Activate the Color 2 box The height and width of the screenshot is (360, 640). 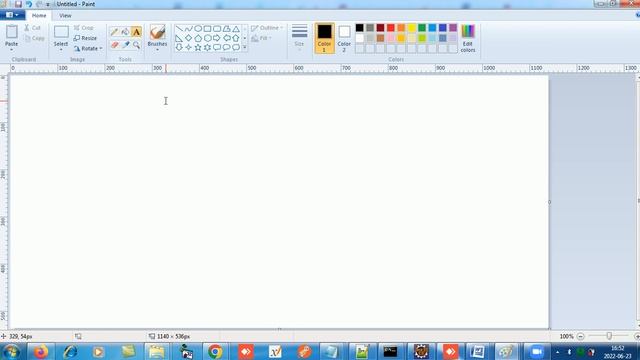pyautogui.click(x=344, y=38)
